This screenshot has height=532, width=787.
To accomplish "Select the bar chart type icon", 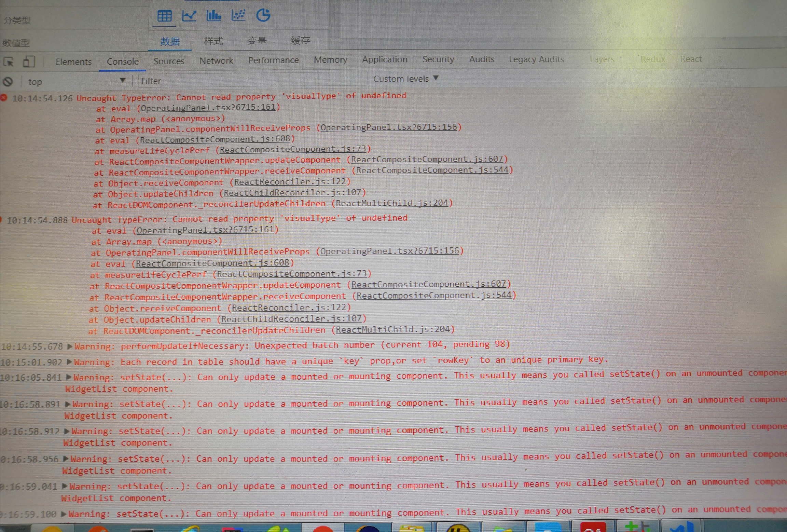I will (x=214, y=15).
